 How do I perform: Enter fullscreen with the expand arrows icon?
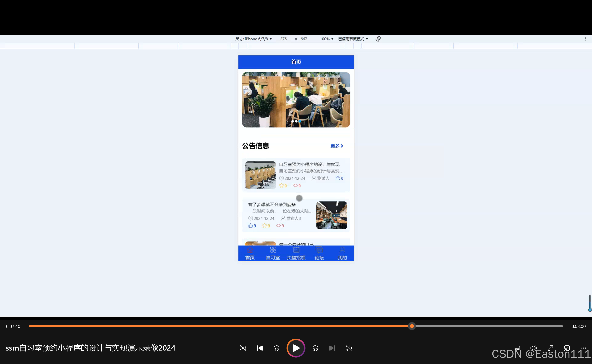point(550,348)
